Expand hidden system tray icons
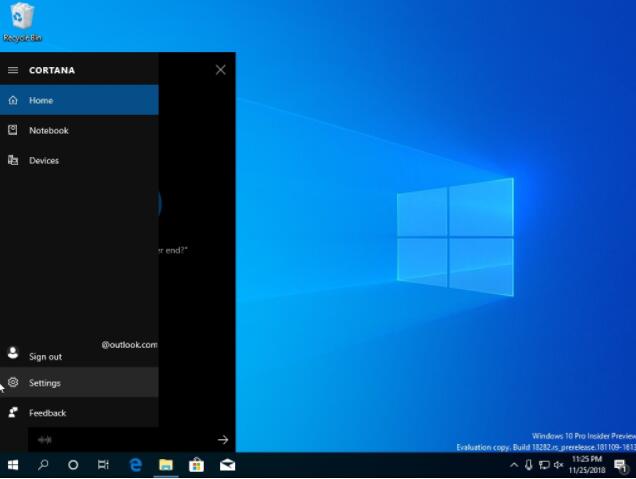 (514, 465)
